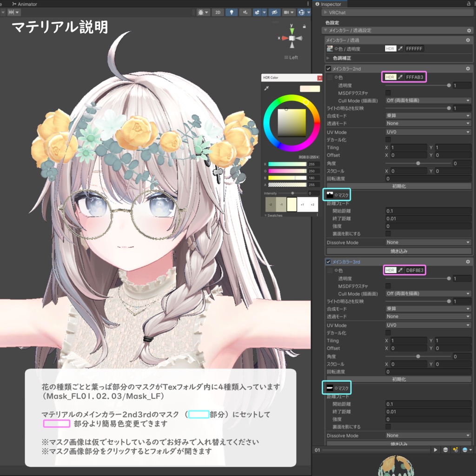Toggle 2D view mode in the Scene toolbar
The image size is (476, 476).
218,12
